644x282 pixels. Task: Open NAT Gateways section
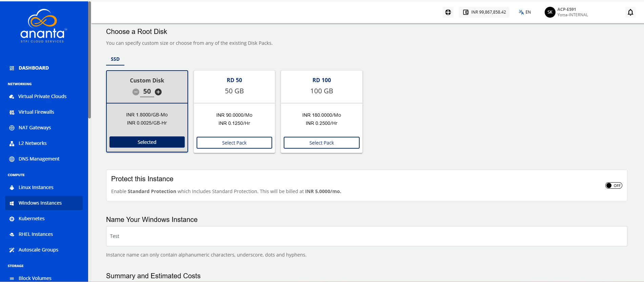tap(35, 128)
